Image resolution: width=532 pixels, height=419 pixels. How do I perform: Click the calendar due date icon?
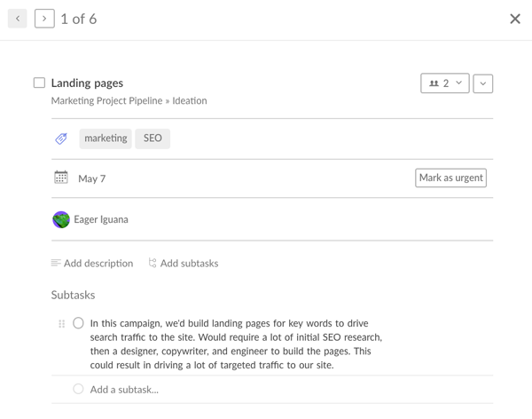tap(61, 178)
